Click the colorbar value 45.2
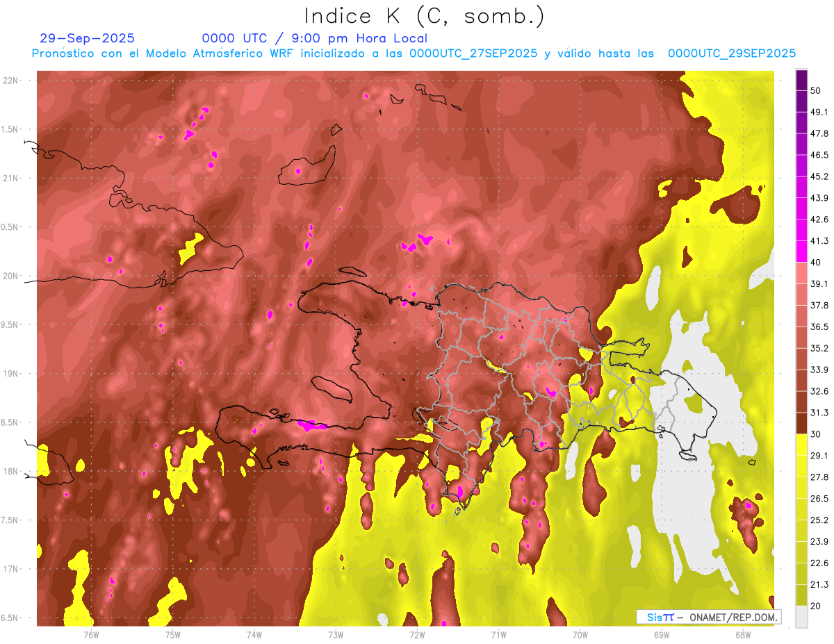834x644 pixels. click(x=819, y=176)
